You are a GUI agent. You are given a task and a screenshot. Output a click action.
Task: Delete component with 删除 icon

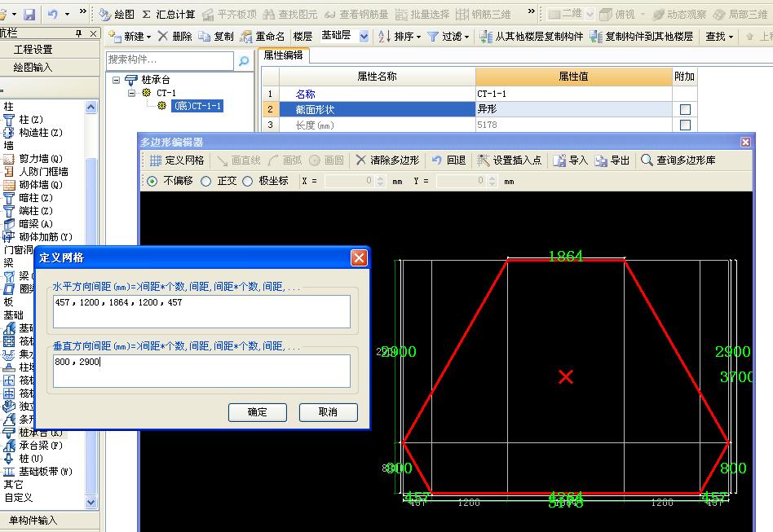point(163,36)
